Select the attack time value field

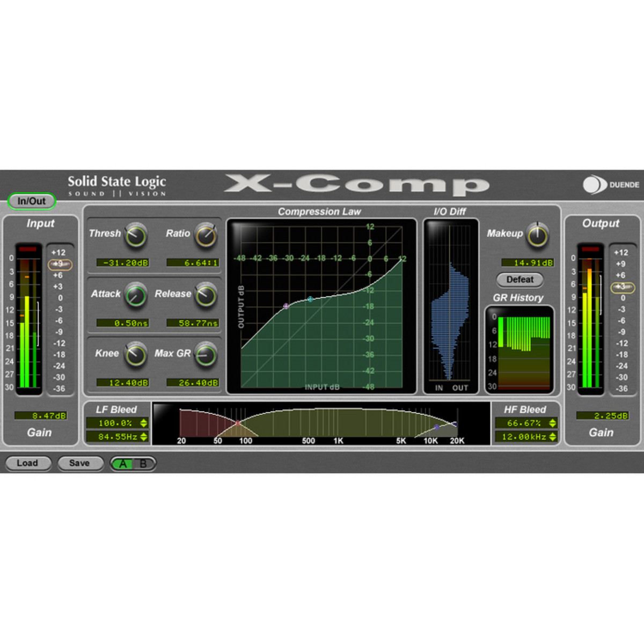coord(123,323)
